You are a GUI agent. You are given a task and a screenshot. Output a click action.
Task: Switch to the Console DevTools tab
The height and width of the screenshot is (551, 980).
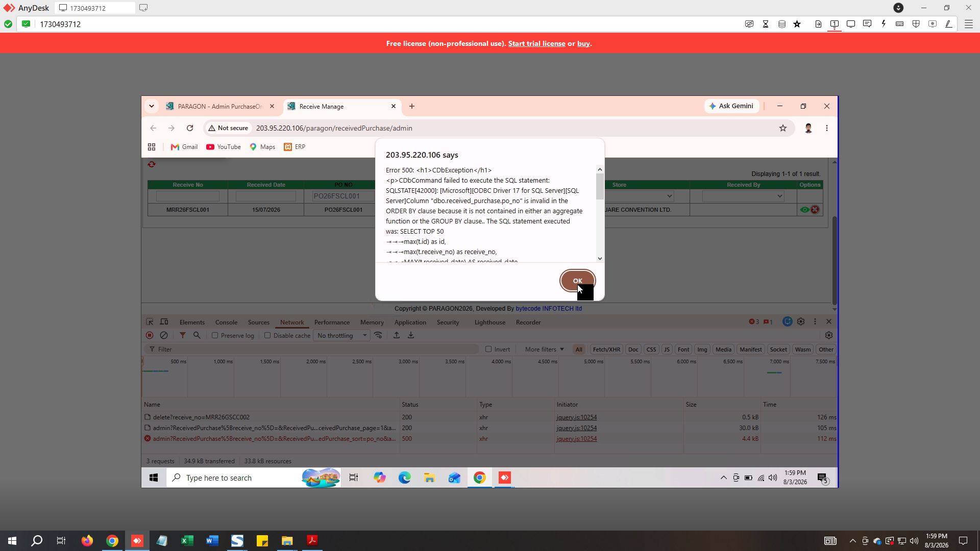coord(226,322)
